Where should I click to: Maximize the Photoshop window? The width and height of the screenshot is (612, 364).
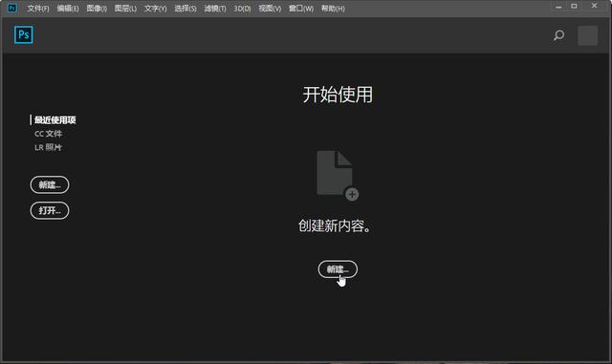(574, 7)
